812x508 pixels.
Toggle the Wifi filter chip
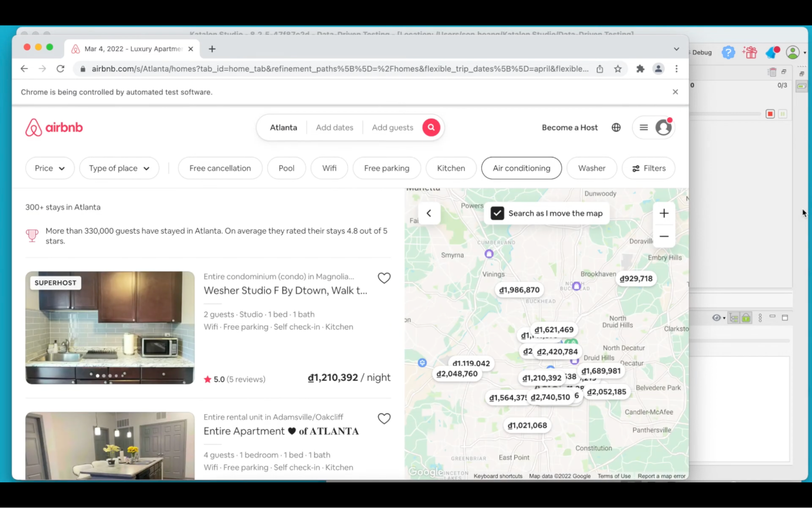(x=329, y=168)
